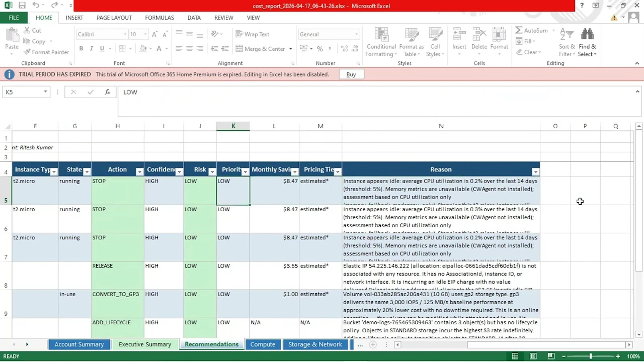Click the Borders icon
The width and height of the screenshot is (644, 362).
point(122,48)
